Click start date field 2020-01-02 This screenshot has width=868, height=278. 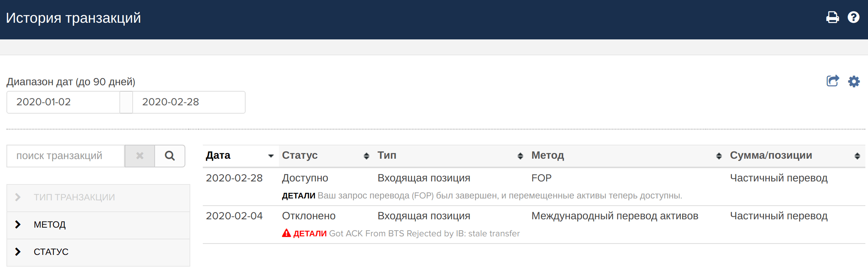pos(63,102)
